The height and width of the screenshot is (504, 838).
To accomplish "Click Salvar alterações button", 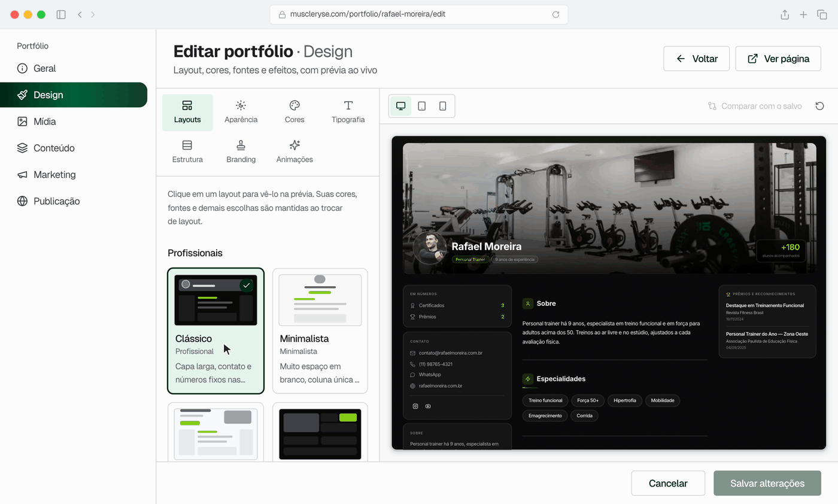I will (767, 483).
